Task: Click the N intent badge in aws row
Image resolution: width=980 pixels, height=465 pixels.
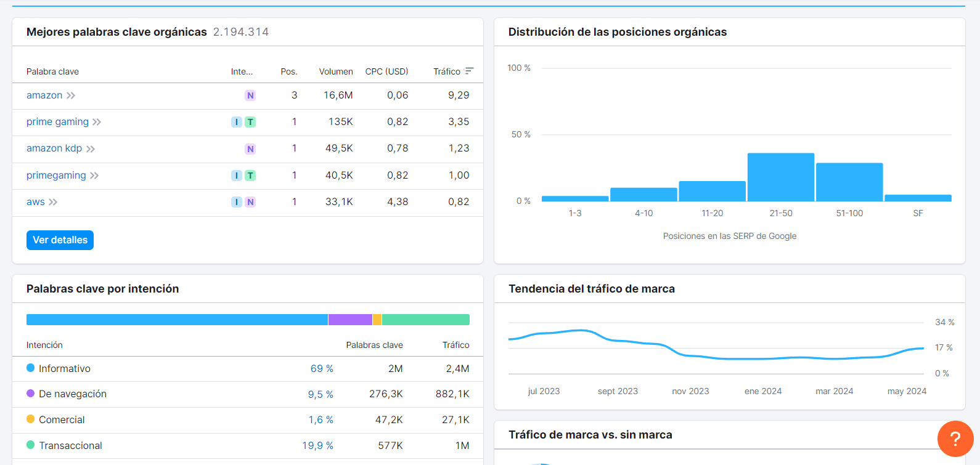Action: click(x=250, y=202)
